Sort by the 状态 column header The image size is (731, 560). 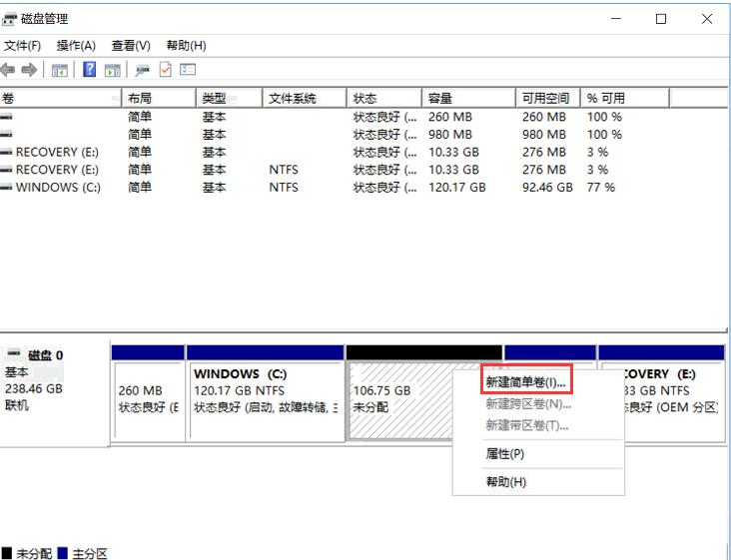click(384, 98)
